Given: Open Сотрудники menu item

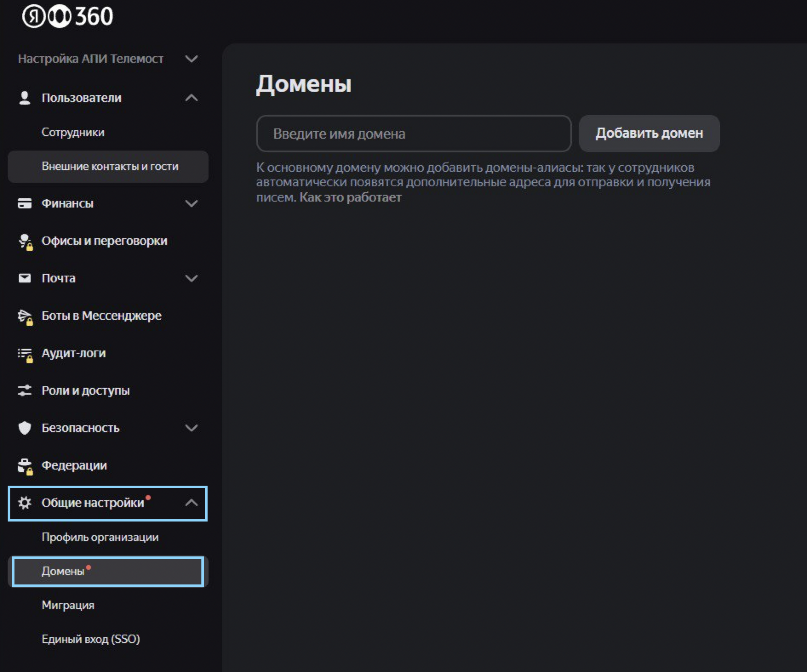Looking at the screenshot, I should point(73,132).
